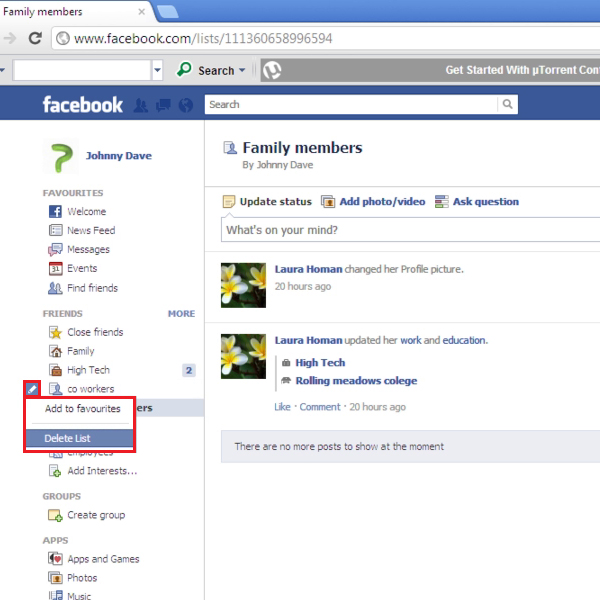This screenshot has width=600, height=600.
Task: Click the High Tech briefcase icon
Action: pos(55,370)
